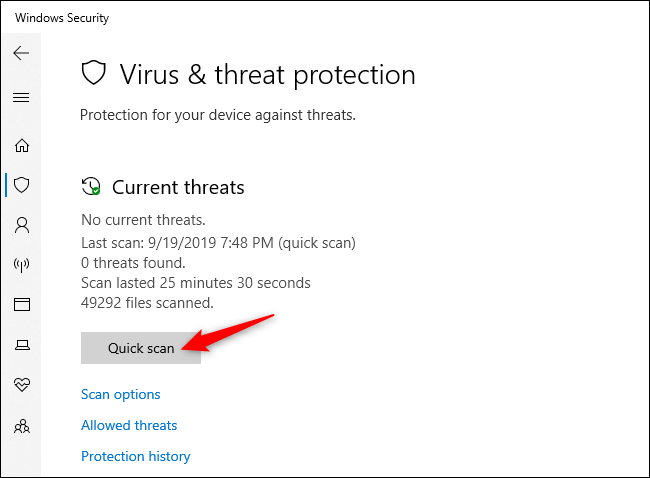Image resolution: width=650 pixels, height=478 pixels.
Task: View Protection history
Action: [x=135, y=456]
